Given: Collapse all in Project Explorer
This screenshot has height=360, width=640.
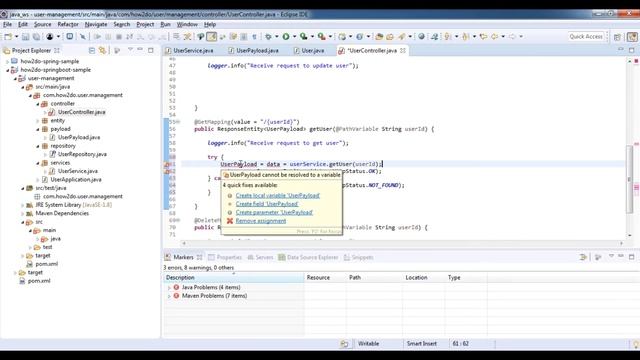Looking at the screenshot, I should (x=92, y=51).
